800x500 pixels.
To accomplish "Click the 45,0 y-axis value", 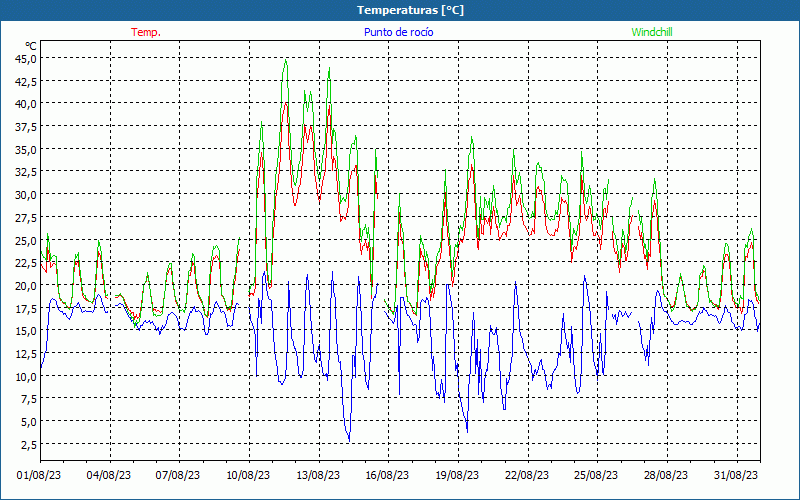I will point(25,58).
